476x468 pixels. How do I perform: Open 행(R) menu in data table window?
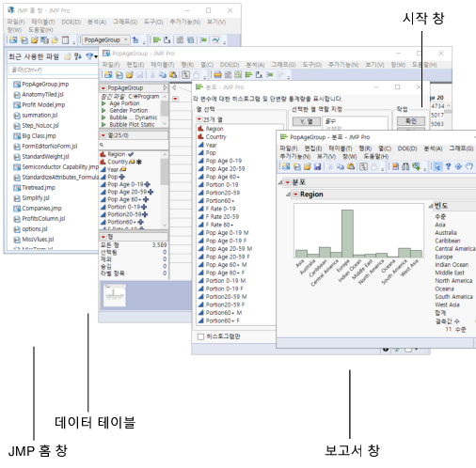pyautogui.click(x=187, y=65)
